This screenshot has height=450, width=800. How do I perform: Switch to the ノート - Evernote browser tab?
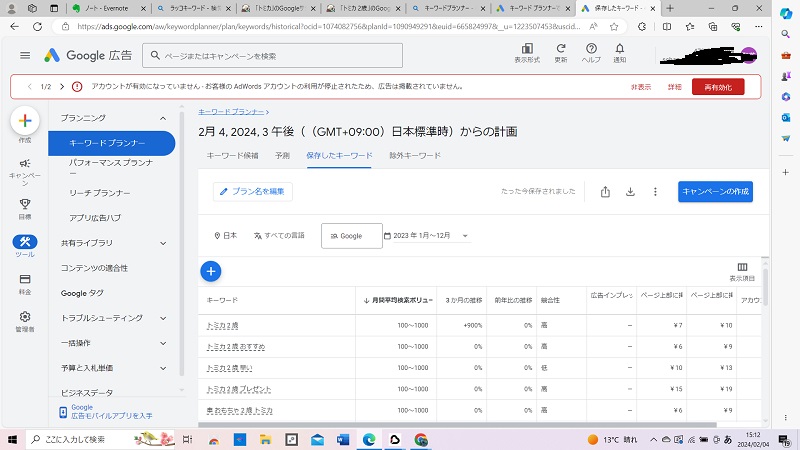107,8
